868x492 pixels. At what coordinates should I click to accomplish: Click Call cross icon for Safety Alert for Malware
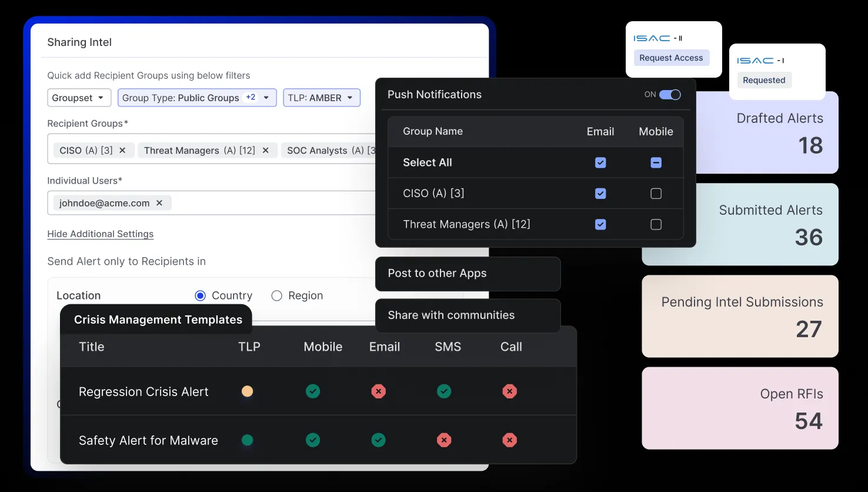tap(510, 440)
